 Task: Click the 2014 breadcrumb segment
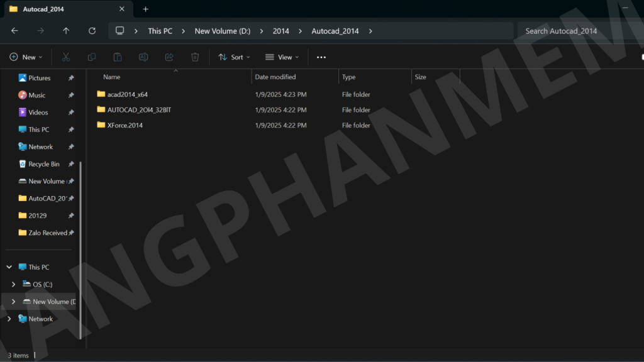(281, 31)
